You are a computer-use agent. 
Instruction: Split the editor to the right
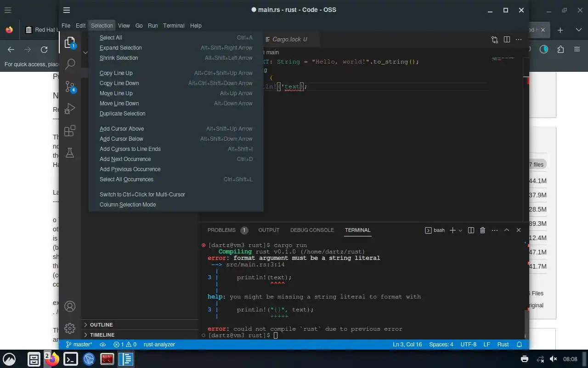click(507, 40)
